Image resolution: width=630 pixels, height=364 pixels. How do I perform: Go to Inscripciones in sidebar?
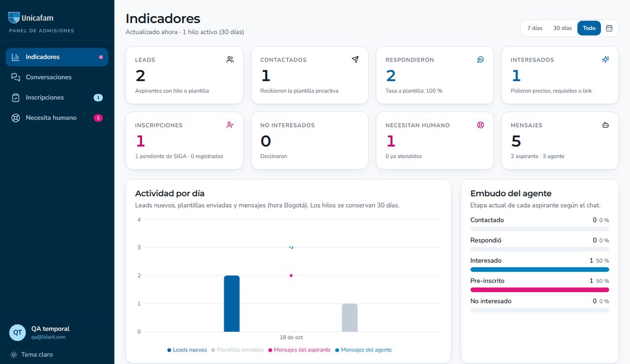(57, 97)
